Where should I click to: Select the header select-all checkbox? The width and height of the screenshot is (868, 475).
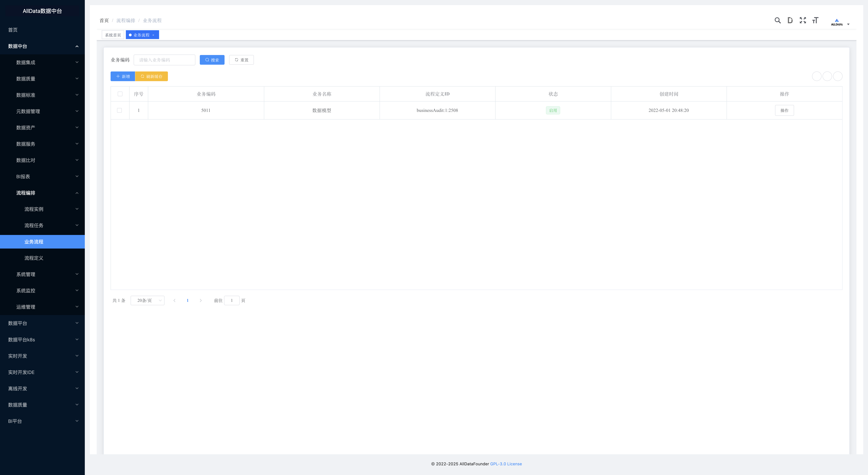pos(120,94)
